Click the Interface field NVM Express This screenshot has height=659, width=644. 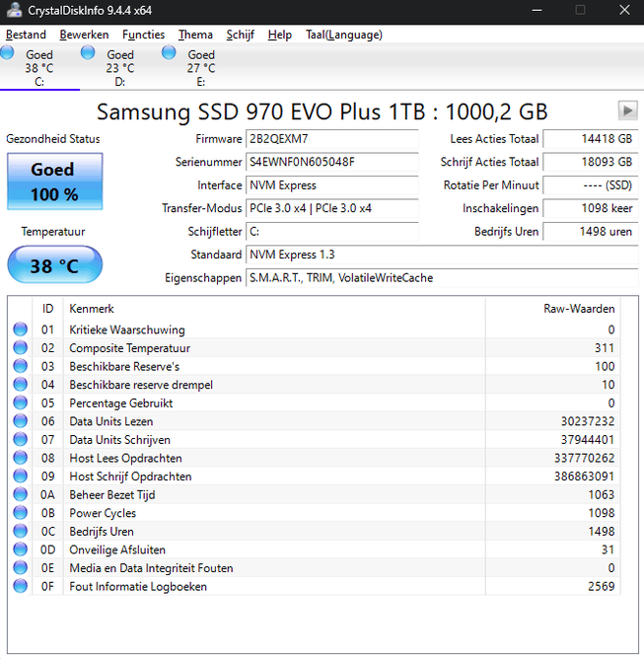(x=332, y=184)
